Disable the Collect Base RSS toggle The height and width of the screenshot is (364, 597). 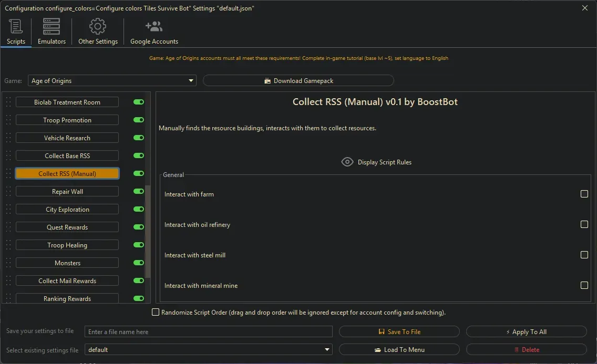point(138,155)
